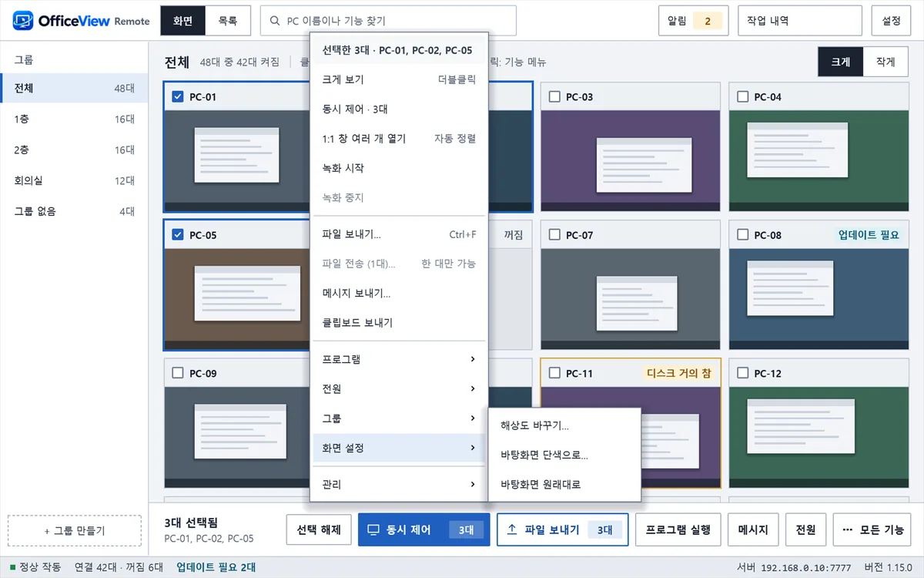Screen dimensions: 924x578
Task: Open the 화면 설정 submenu entry
Action: 399,448
